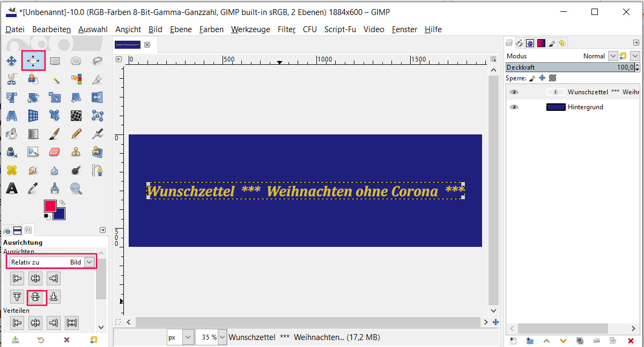Select the Crop tool
This screenshot has width=644, height=347.
pos(97,79)
